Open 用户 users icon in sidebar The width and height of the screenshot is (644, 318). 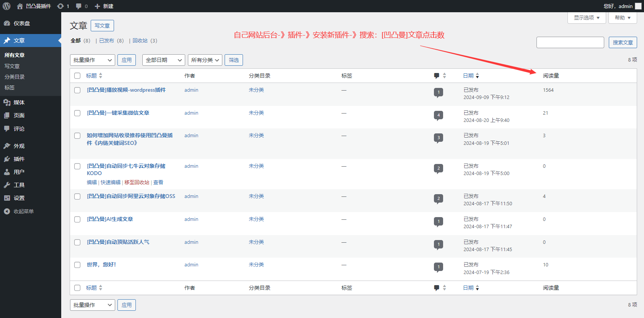[x=7, y=172]
